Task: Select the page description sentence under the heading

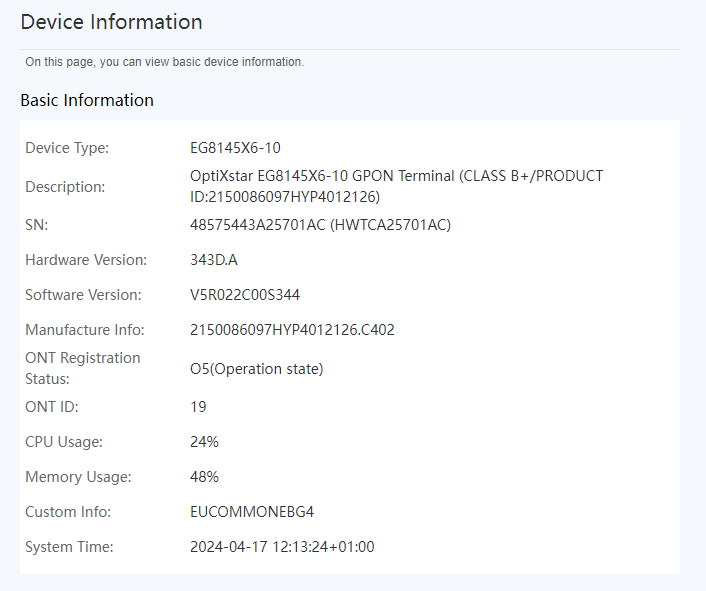Action: click(x=164, y=62)
